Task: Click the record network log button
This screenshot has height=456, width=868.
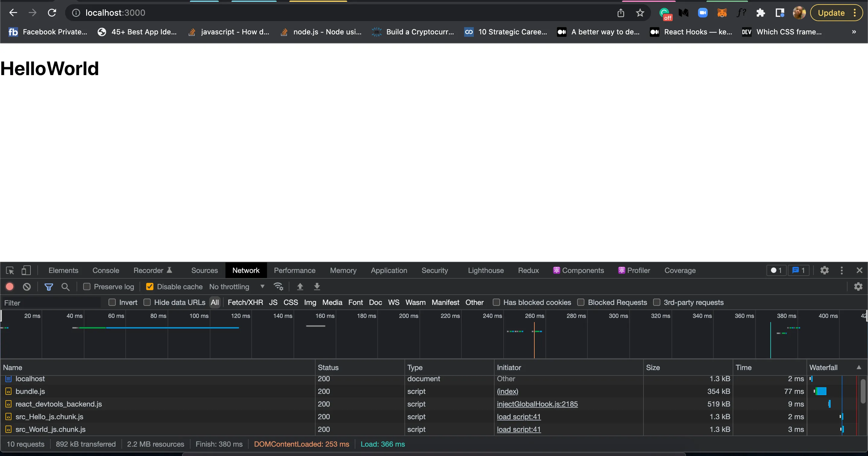Action: 10,287
